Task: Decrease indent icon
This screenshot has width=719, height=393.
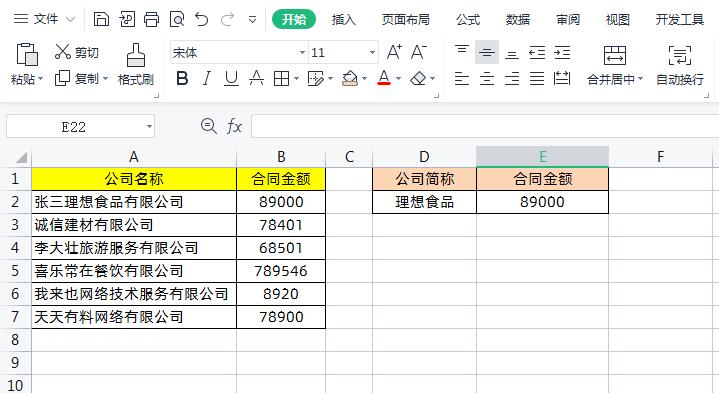Action: [x=537, y=52]
